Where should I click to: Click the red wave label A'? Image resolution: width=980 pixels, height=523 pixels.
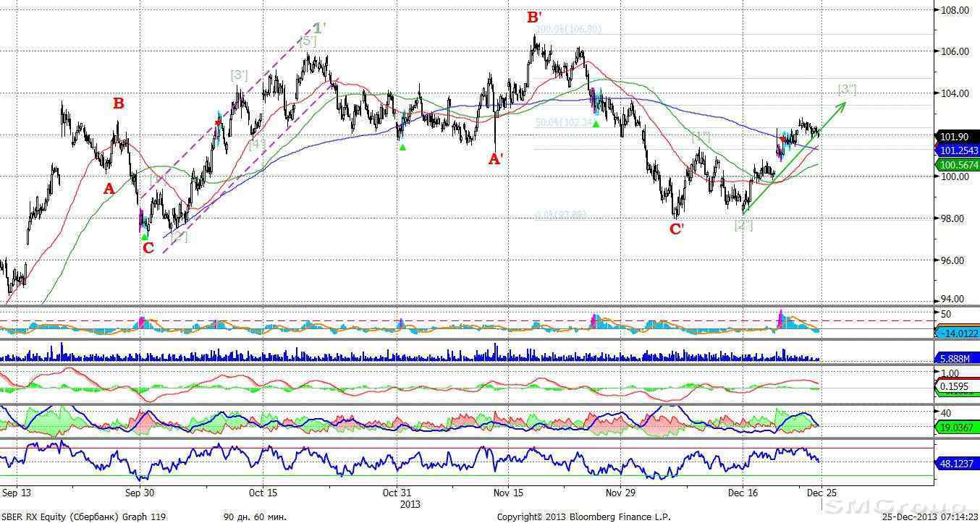496,160
